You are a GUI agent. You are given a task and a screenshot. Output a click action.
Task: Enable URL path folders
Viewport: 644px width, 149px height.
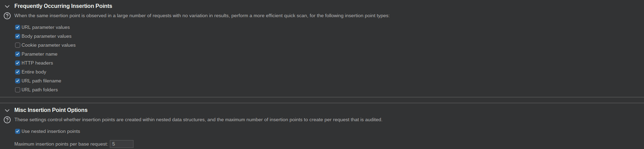click(x=17, y=90)
